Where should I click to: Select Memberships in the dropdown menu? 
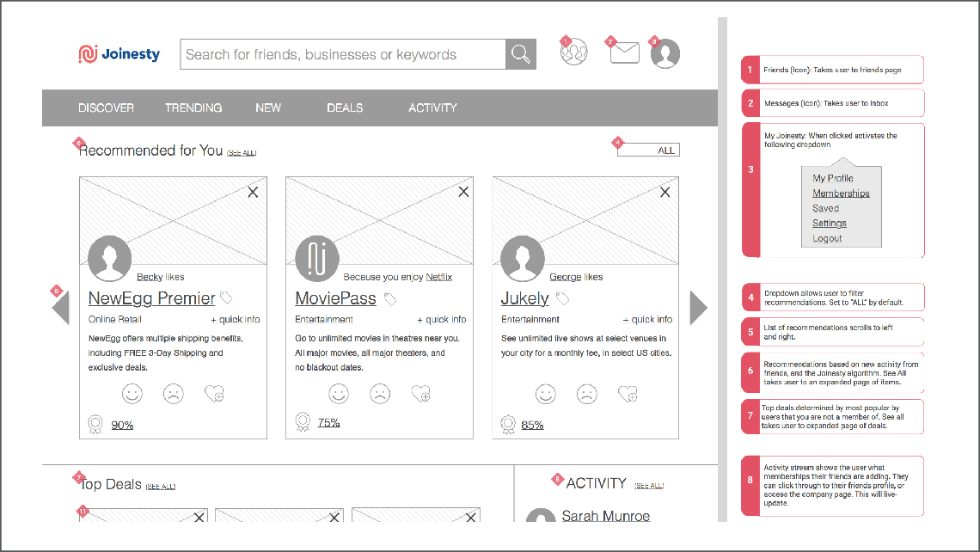click(842, 193)
